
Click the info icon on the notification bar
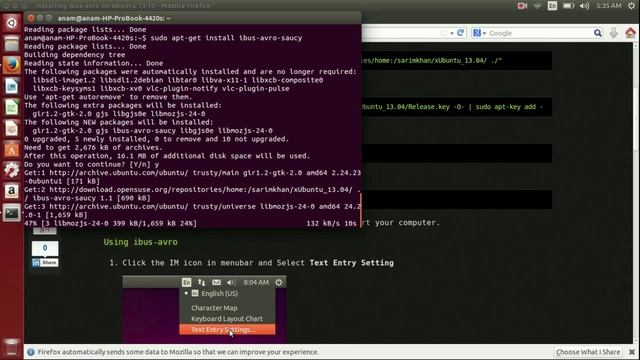click(31, 352)
